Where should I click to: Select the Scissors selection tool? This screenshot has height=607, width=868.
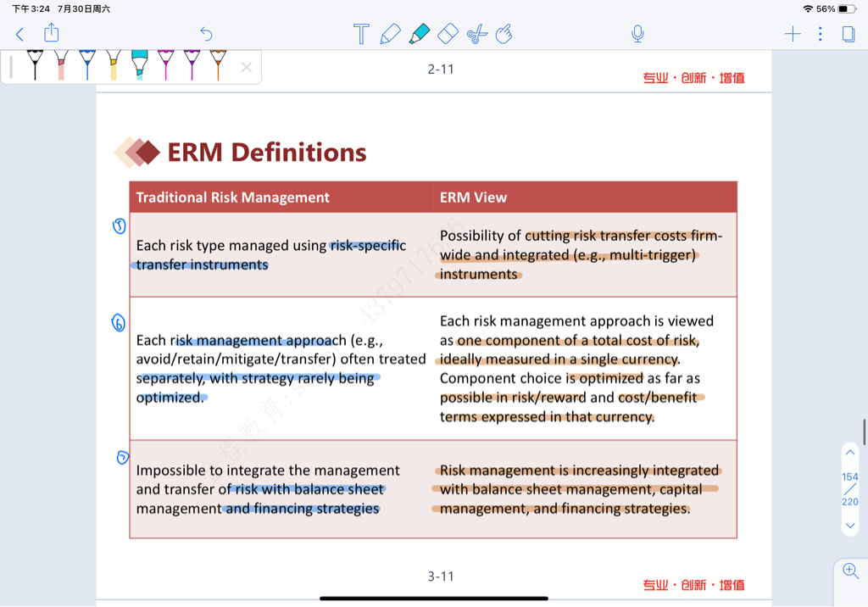(477, 34)
